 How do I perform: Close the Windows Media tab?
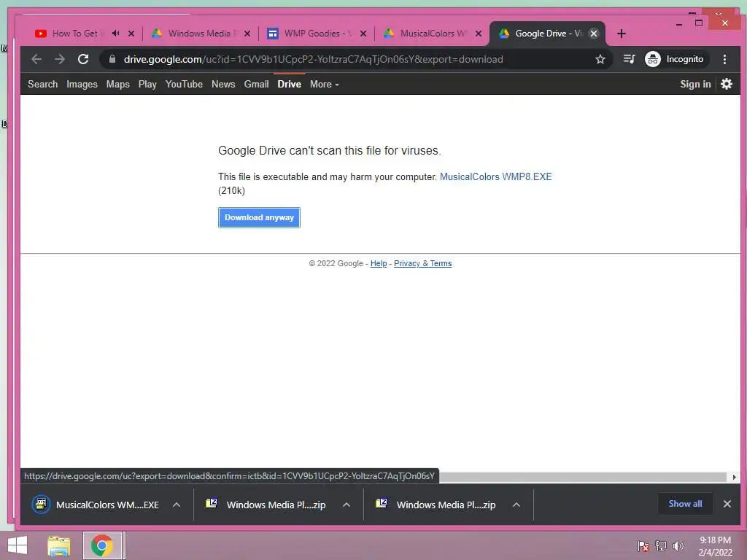point(247,34)
